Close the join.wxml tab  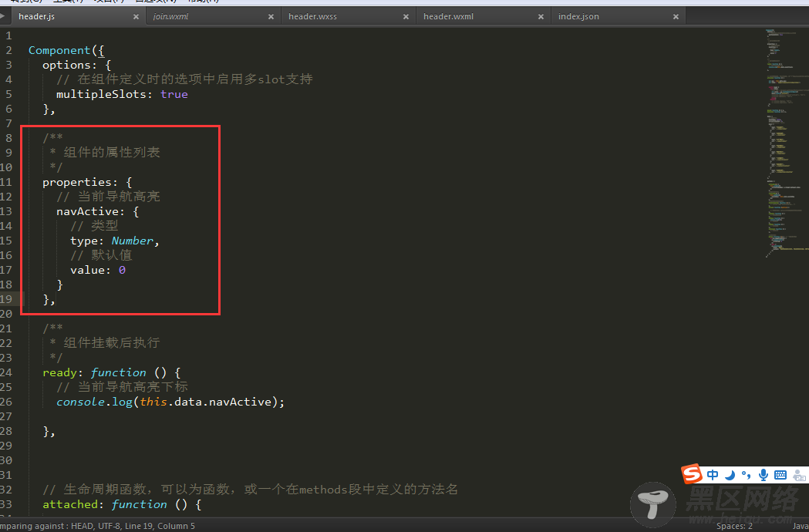[x=271, y=16]
